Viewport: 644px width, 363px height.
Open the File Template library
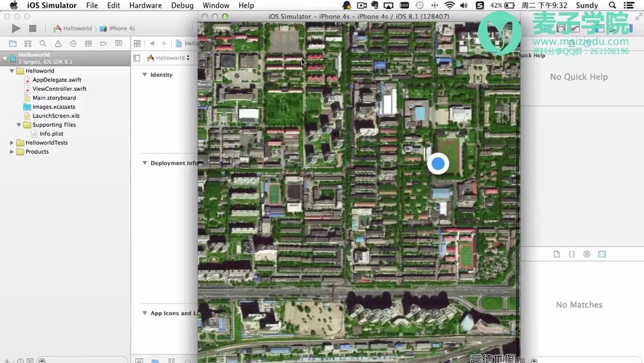[x=557, y=253]
